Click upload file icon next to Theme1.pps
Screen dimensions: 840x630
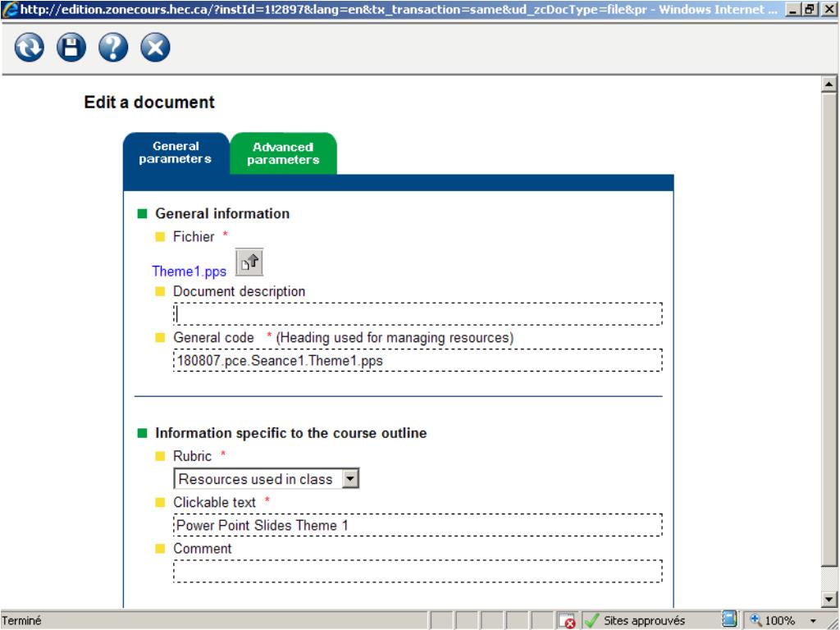(x=249, y=262)
